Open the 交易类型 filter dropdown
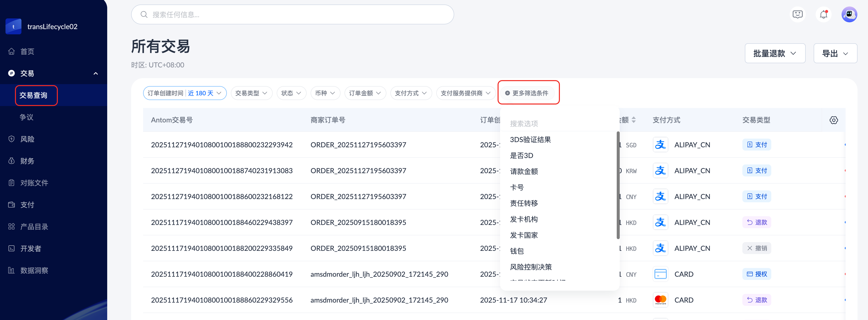The image size is (868, 320). tap(251, 93)
